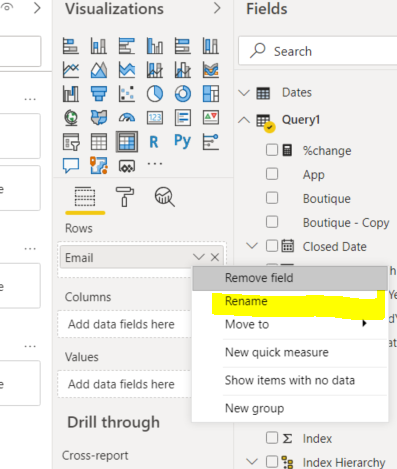Expand the Closed Date hierarchy
This screenshot has width=397, height=469.
[x=252, y=246]
